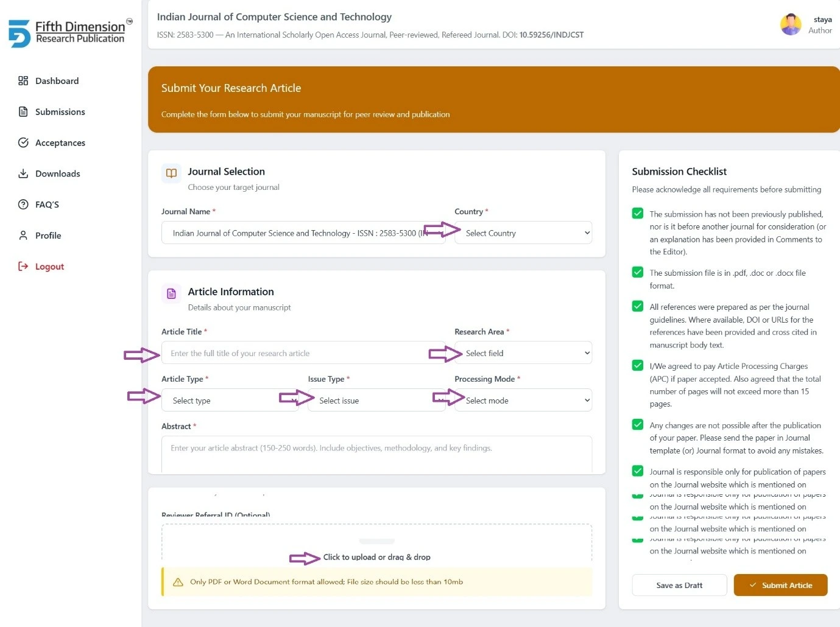Click the Submissions document icon

tap(23, 111)
